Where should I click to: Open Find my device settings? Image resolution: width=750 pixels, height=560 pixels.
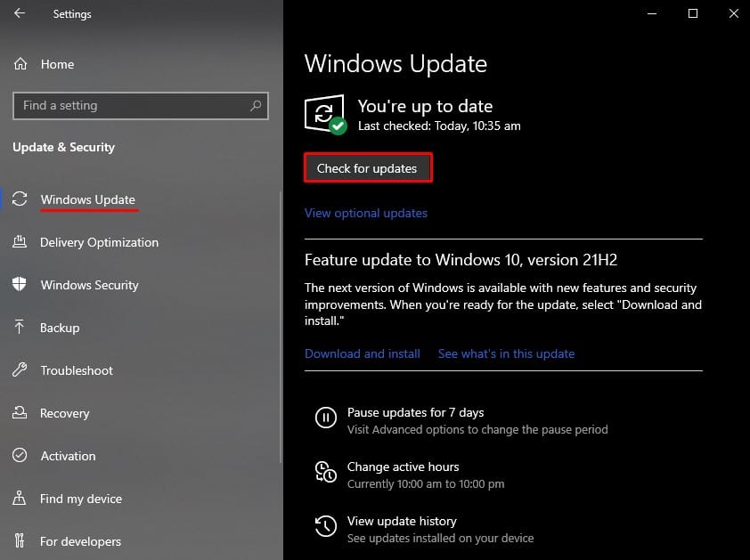pos(81,499)
